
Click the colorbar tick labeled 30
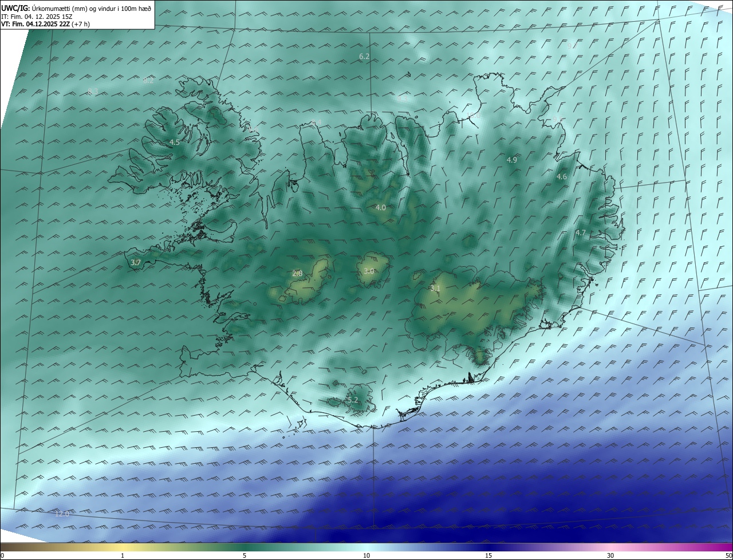(x=610, y=555)
